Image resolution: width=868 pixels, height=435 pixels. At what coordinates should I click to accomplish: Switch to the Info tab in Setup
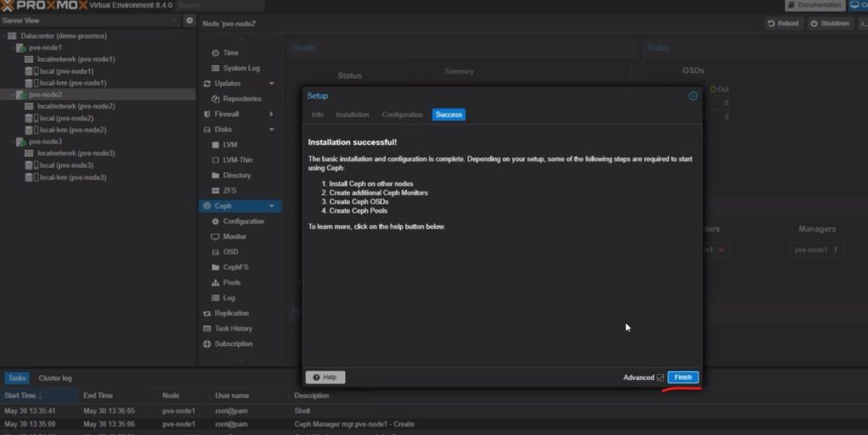[317, 114]
